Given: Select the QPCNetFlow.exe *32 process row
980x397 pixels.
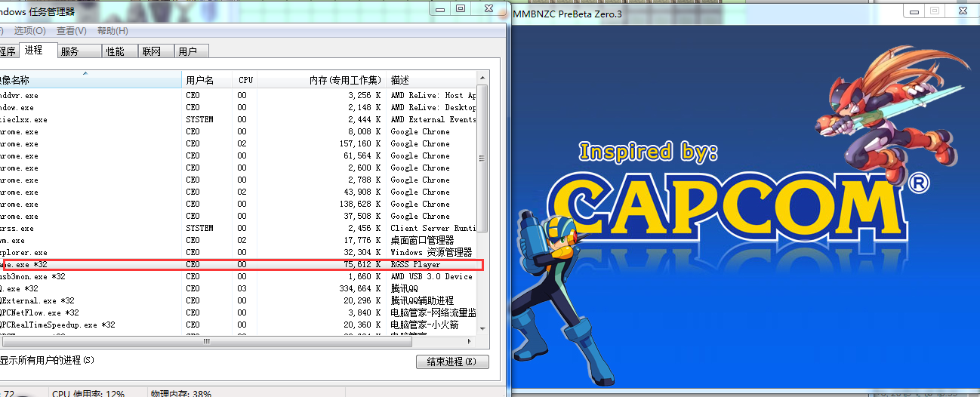Looking at the screenshot, I should [239, 313].
